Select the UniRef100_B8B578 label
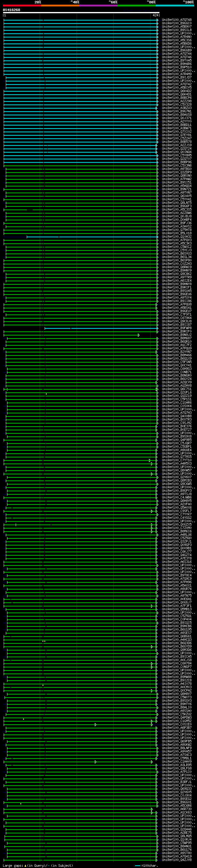The height and width of the screenshot is (868, 197). coord(177,142)
